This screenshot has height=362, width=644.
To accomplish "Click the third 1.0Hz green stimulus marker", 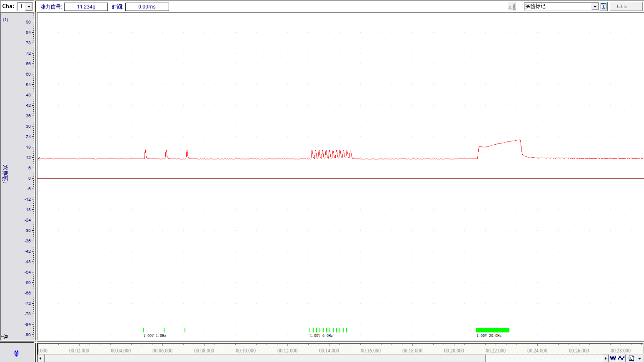I will point(185,330).
